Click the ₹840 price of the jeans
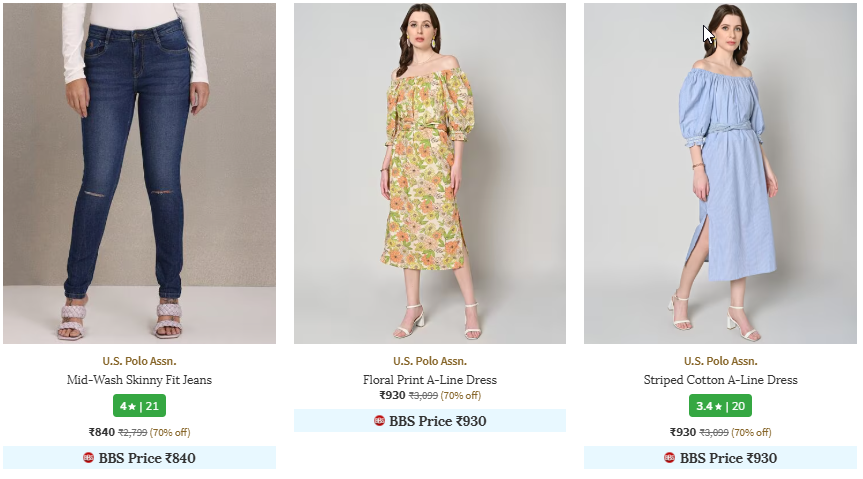The height and width of the screenshot is (479, 863). 102,432
